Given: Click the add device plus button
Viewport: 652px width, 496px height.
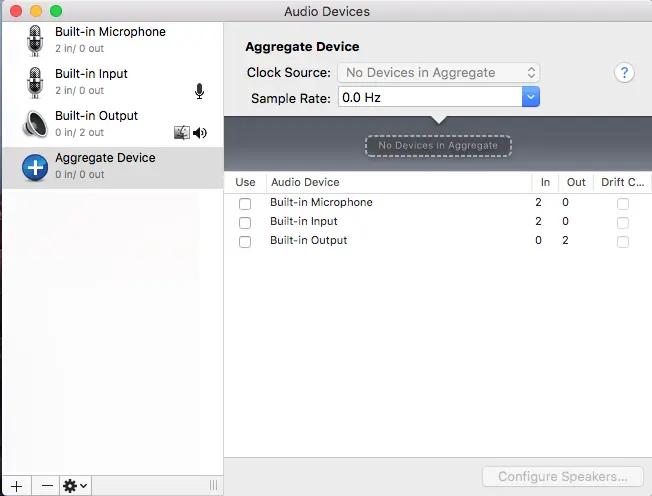Looking at the screenshot, I should point(16,485).
